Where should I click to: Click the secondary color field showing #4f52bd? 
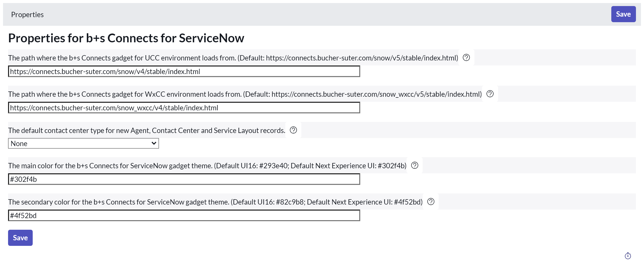point(184,216)
